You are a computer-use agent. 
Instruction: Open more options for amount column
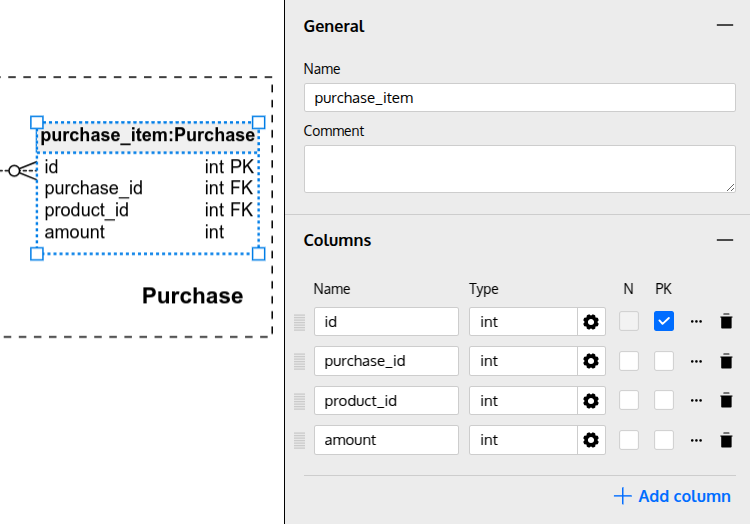pos(697,440)
